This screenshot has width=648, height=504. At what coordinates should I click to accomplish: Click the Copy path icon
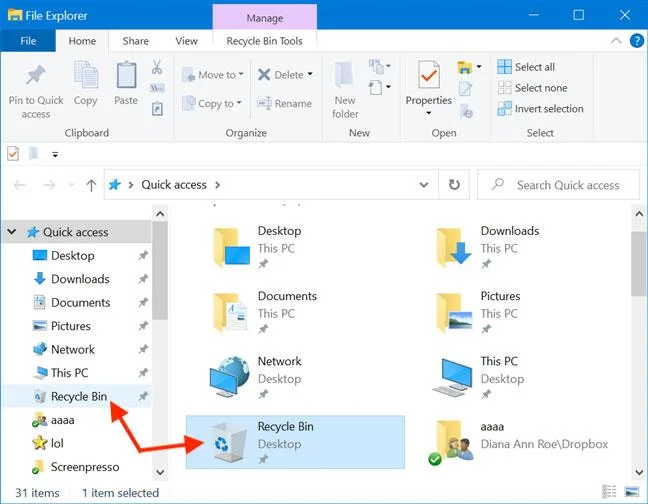pyautogui.click(x=157, y=88)
